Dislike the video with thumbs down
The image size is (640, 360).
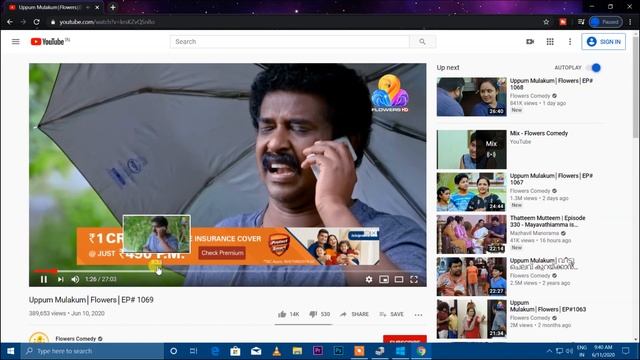click(x=319, y=314)
